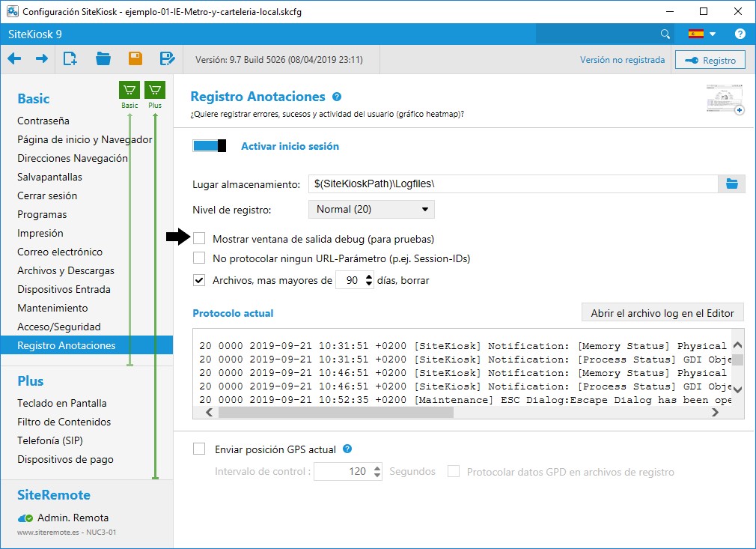Toggle Activar inicio sesión switch
The width and height of the screenshot is (756, 549).
210,146
